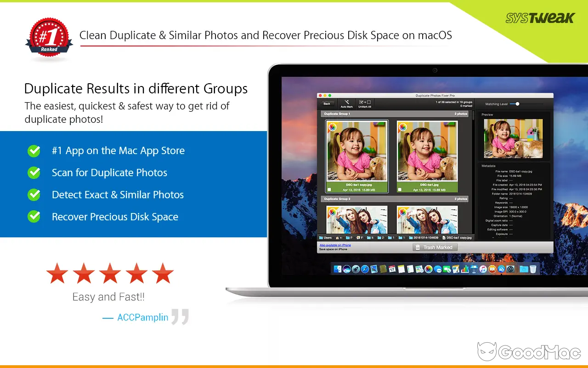588x368 pixels.
Task: Adjust the Matching Level slider
Action: (x=518, y=104)
